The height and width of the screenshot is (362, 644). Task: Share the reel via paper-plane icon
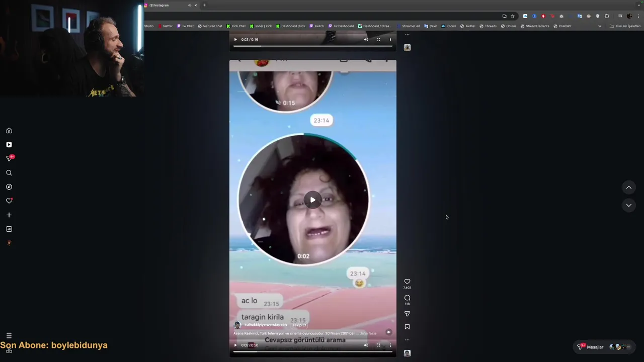(x=407, y=314)
